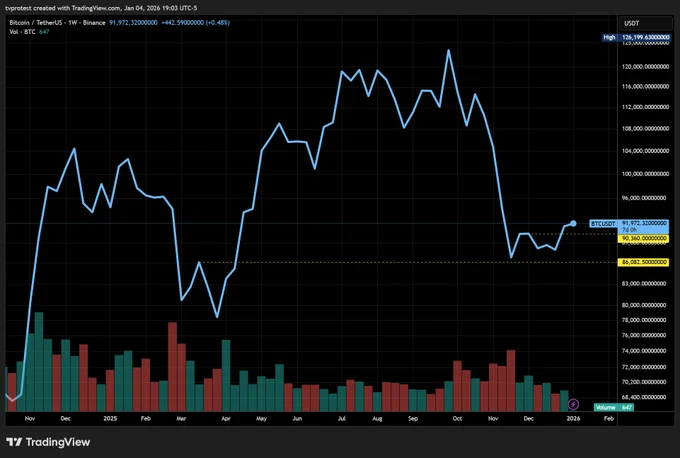This screenshot has height=458, width=680.
Task: Click 68,400 on the price axis
Action: (644, 397)
